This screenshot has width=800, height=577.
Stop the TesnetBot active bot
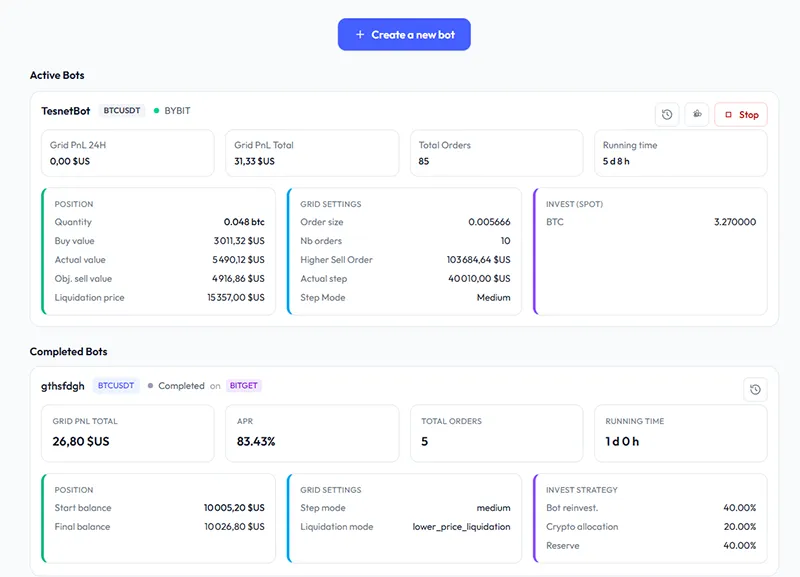coord(741,115)
